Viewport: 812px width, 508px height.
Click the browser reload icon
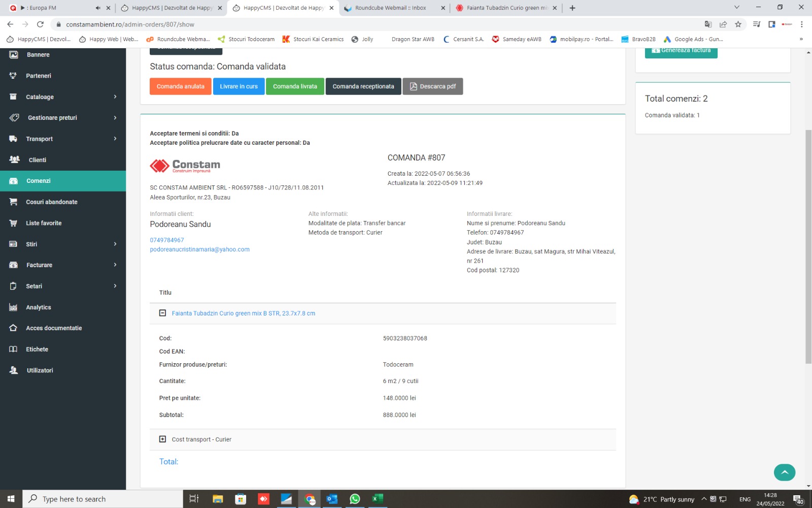(40, 24)
